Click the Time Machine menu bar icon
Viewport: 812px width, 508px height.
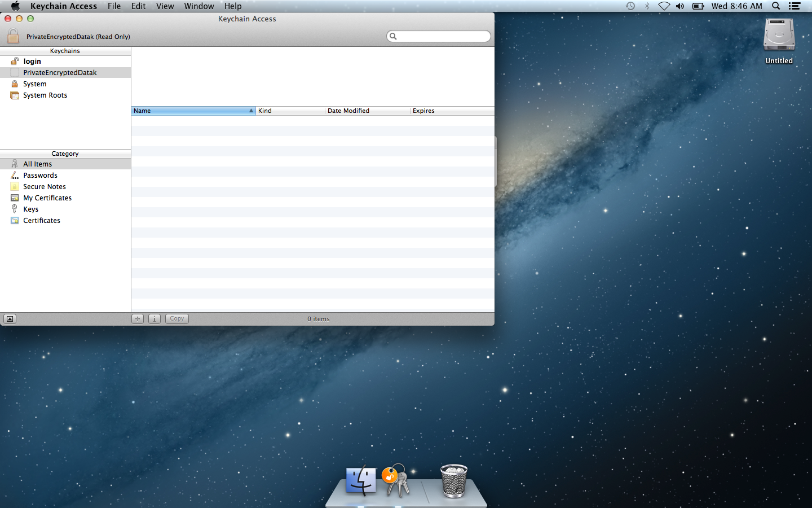630,6
